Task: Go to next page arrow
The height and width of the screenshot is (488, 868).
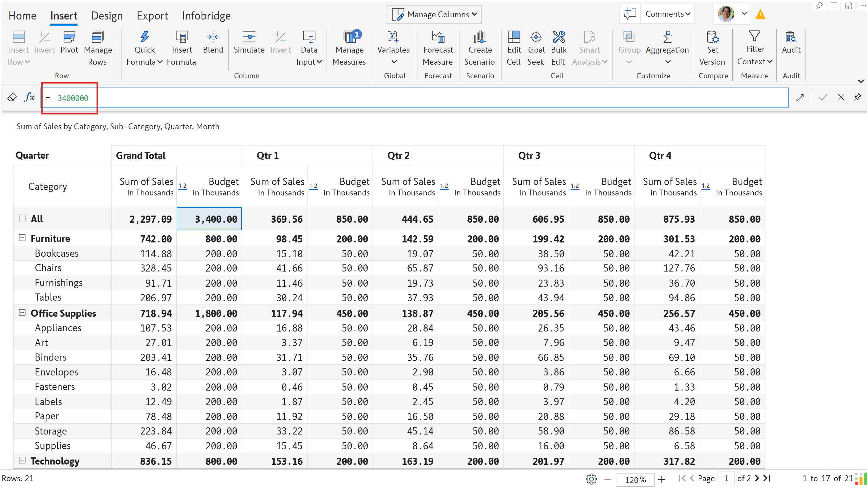Action: pyautogui.click(x=757, y=478)
